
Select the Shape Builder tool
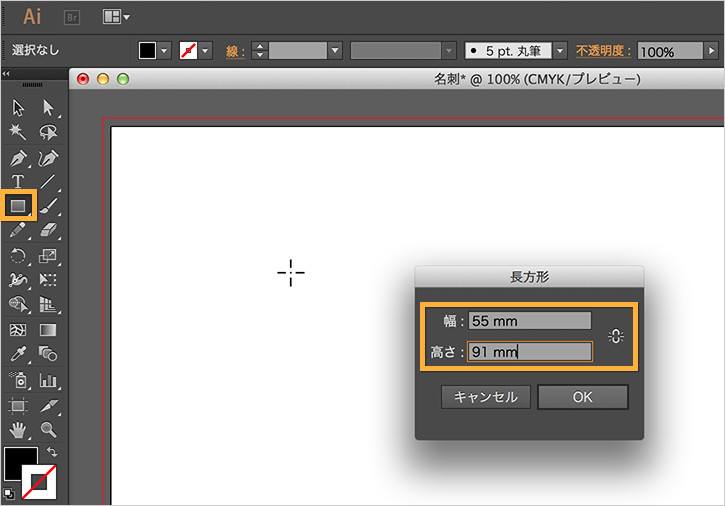[18, 304]
